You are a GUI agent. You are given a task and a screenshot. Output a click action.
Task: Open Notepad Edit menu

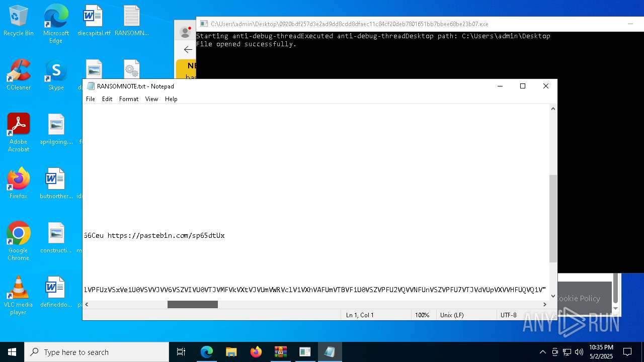107,99
